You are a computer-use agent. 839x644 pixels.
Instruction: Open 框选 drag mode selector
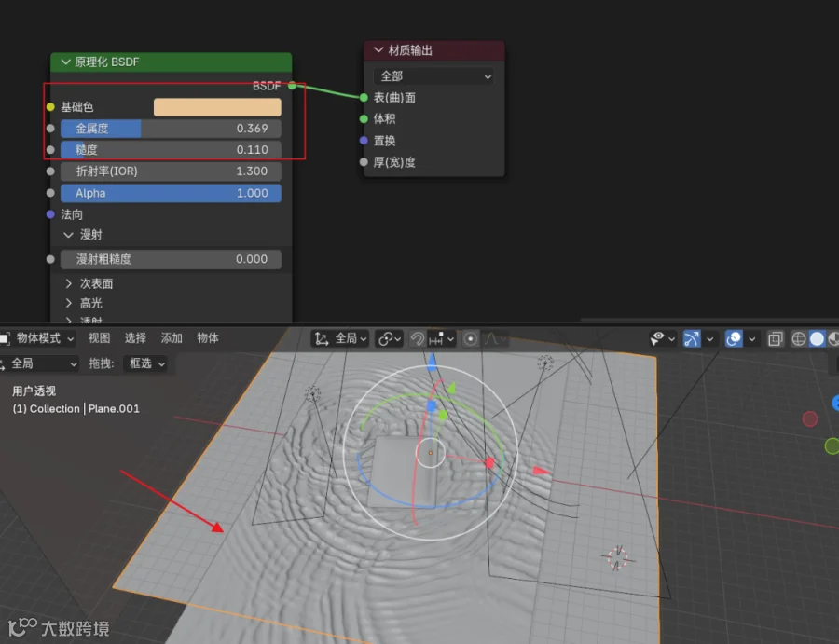145,363
